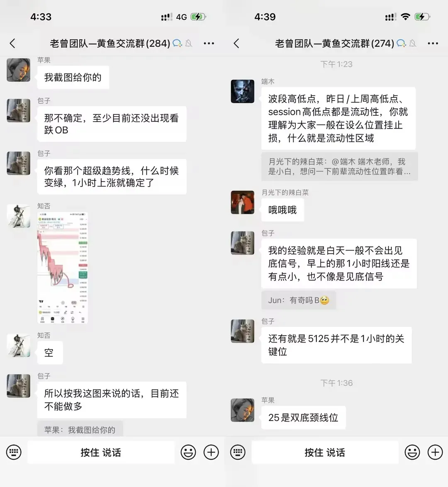Open 知否's chart screenshot image
This screenshot has width=448, height=487.
click(63, 268)
